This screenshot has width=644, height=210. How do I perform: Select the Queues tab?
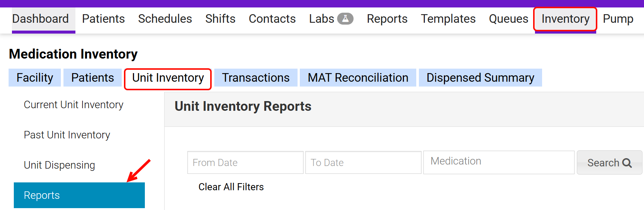[508, 19]
